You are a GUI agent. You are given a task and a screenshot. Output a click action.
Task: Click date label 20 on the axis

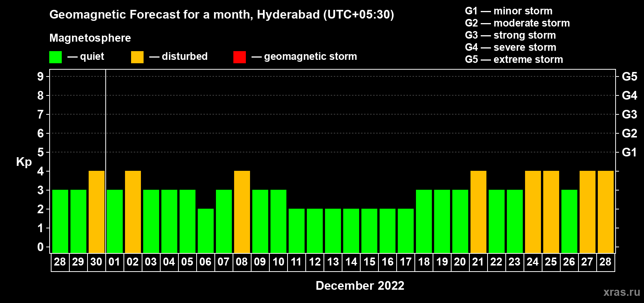click(460, 262)
